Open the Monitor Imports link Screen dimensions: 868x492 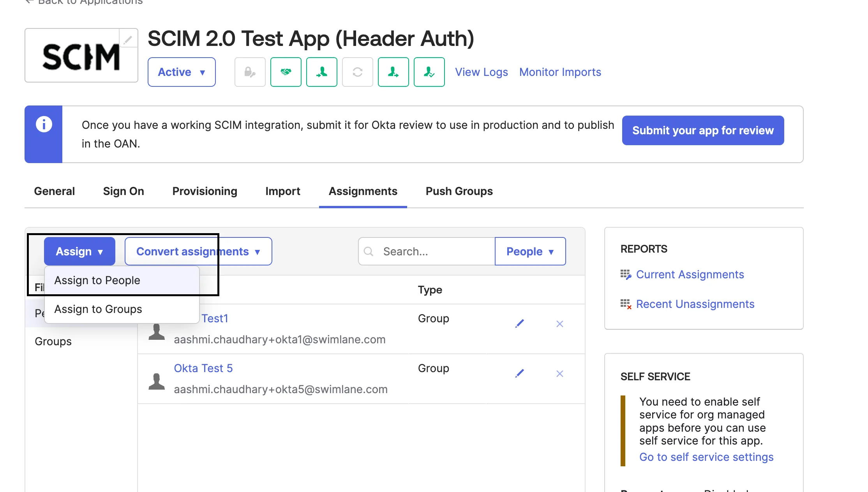(x=560, y=72)
